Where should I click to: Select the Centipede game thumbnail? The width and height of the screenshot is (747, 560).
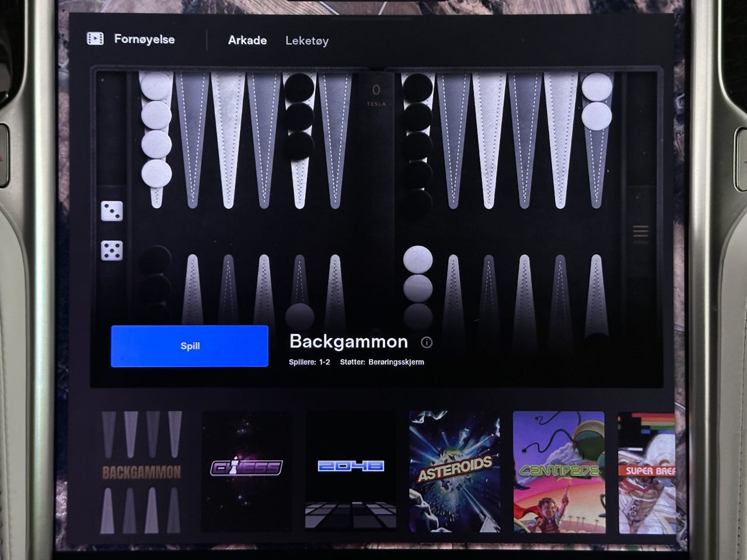(x=559, y=472)
